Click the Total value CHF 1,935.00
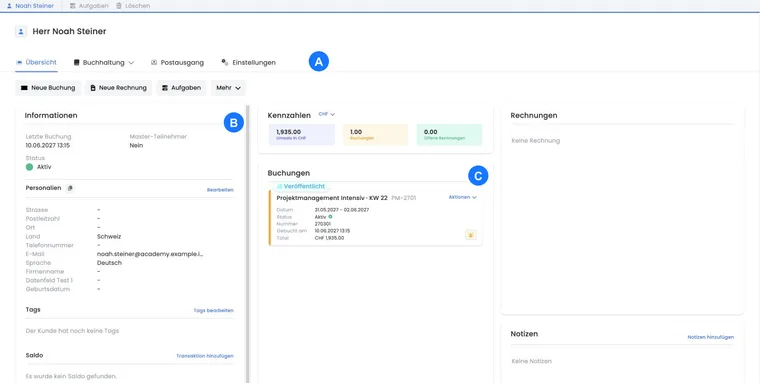Viewport: 760px width, 383px height. point(329,238)
